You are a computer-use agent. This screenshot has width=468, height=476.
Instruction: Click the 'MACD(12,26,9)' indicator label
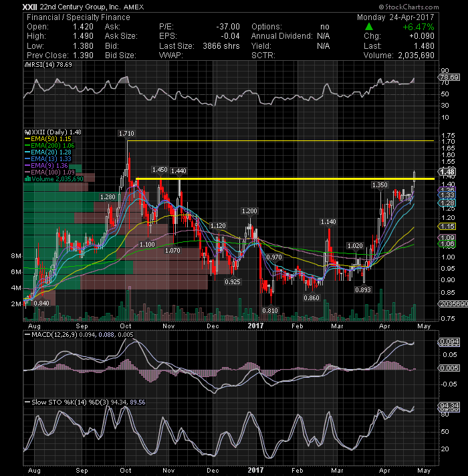[55, 335]
